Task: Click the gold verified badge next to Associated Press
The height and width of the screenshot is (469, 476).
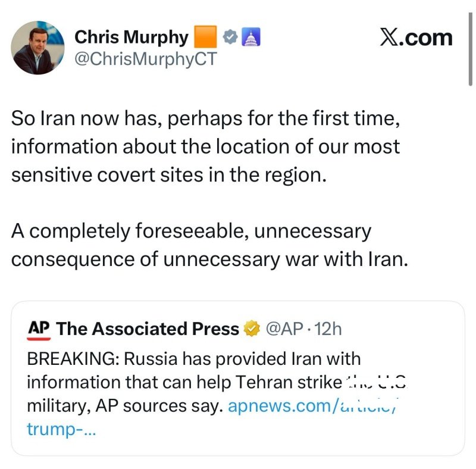Action: 252,329
